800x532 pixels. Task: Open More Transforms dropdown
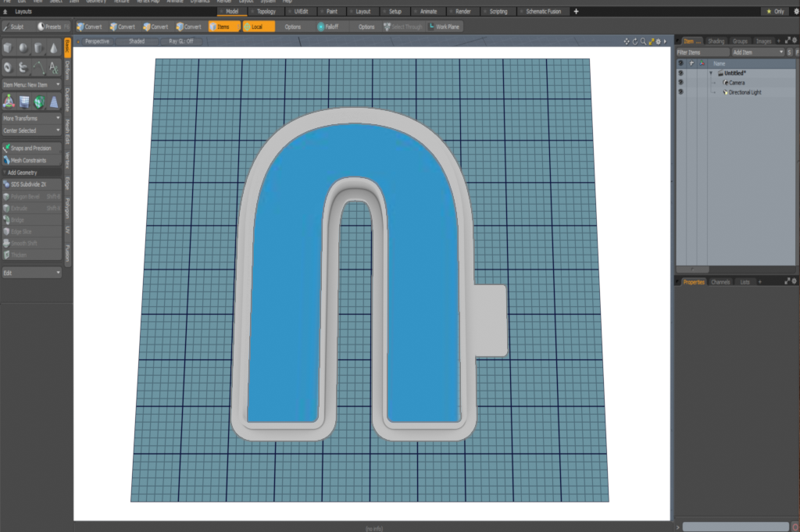coord(31,118)
